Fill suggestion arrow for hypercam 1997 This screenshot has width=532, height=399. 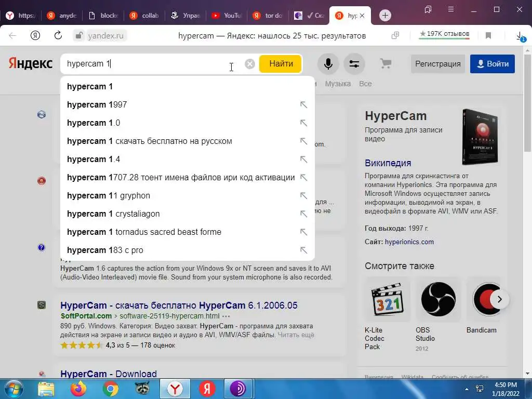pos(303,105)
